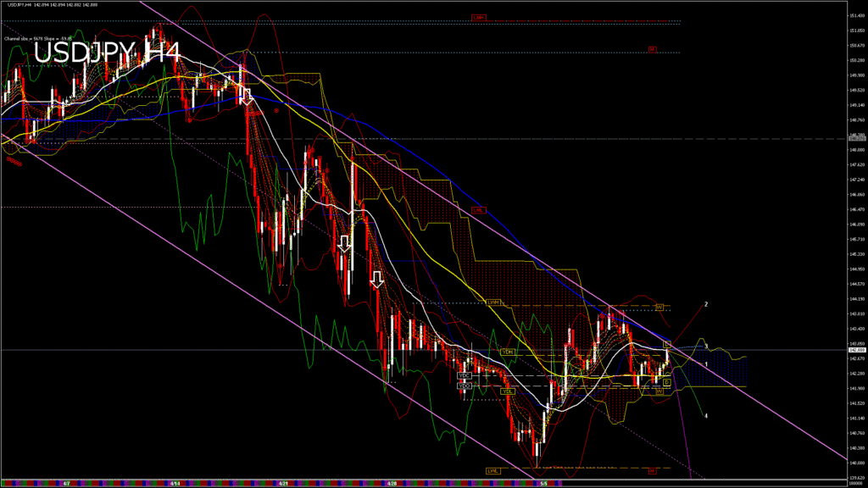Click projection label 4 on the right

(706, 416)
